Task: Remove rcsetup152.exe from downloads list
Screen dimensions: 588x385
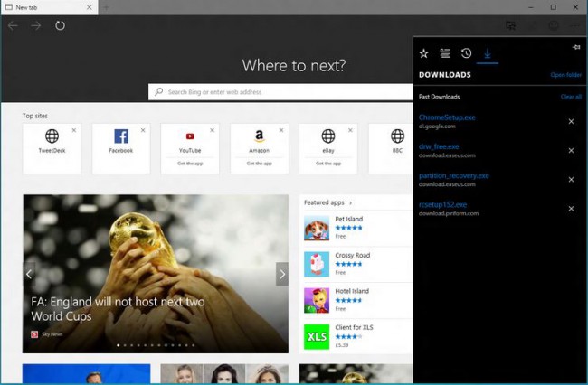Action: click(571, 209)
